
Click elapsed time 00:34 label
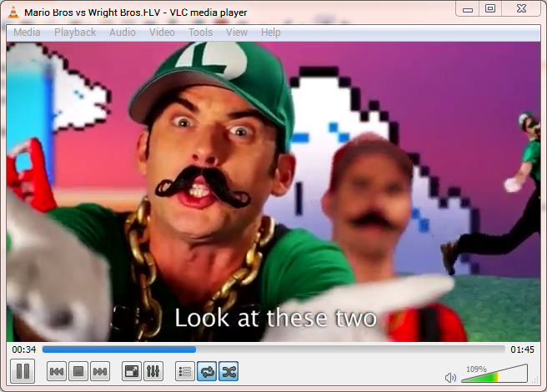[x=24, y=349]
